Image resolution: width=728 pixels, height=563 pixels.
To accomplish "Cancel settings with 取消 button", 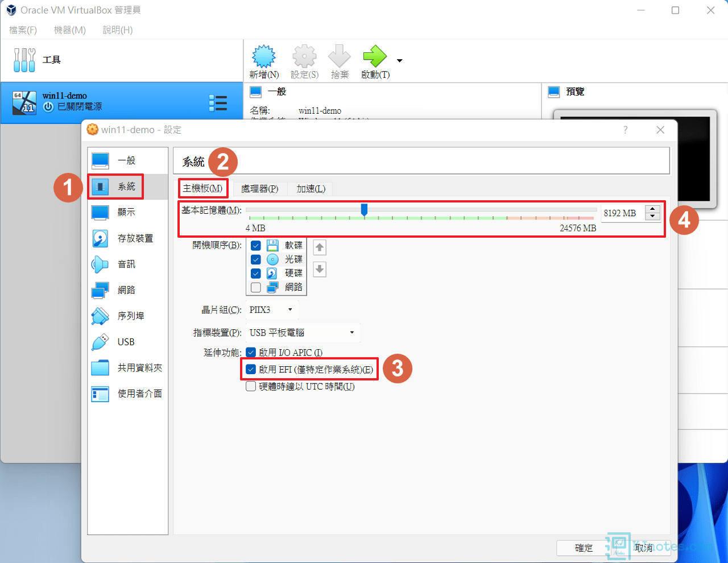I will [644, 548].
